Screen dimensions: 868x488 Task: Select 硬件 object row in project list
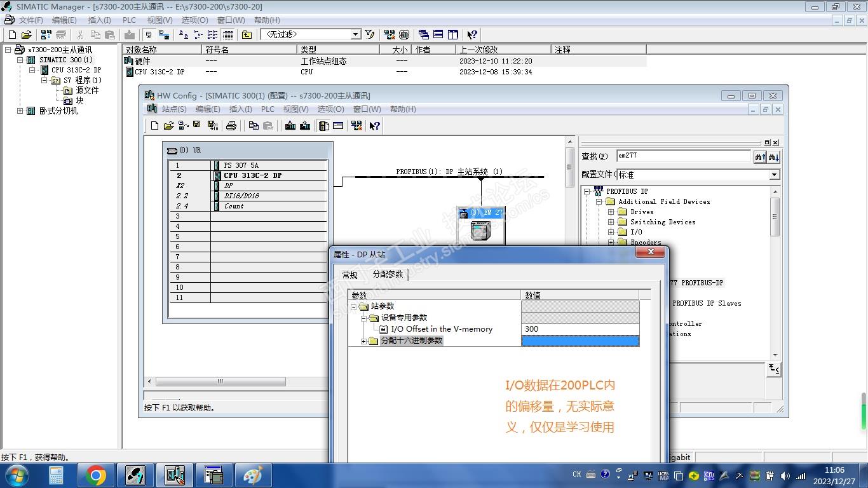click(x=384, y=61)
